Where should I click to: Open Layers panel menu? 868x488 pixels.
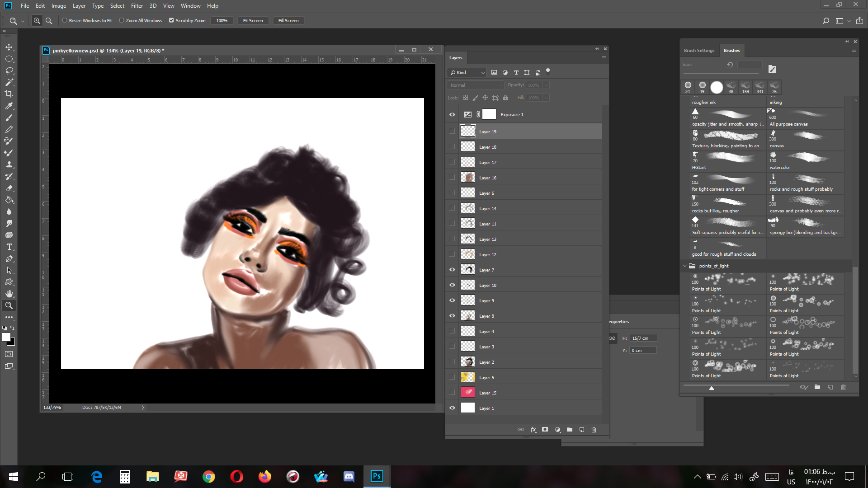click(x=604, y=58)
